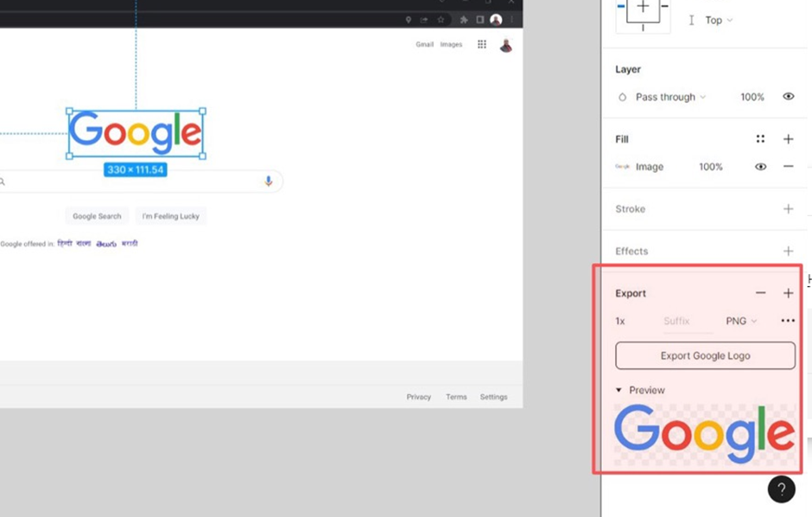Open PNG export format dropdown
Viewport: 812px width, 517px height.
(741, 322)
